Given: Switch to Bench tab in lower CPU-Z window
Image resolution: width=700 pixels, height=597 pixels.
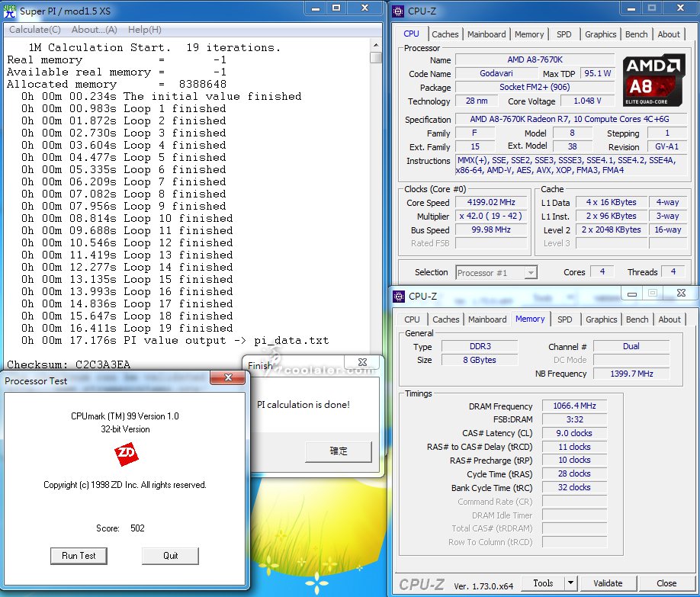Looking at the screenshot, I should [x=637, y=319].
